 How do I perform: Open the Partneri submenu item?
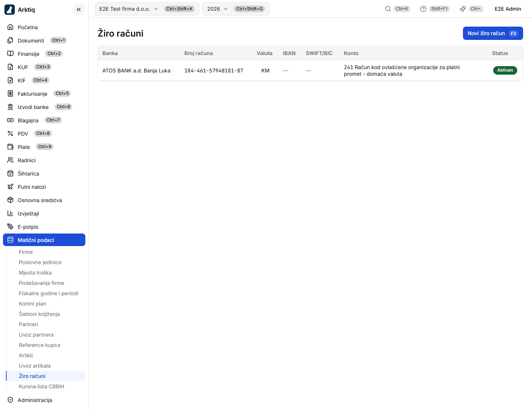pyautogui.click(x=28, y=324)
